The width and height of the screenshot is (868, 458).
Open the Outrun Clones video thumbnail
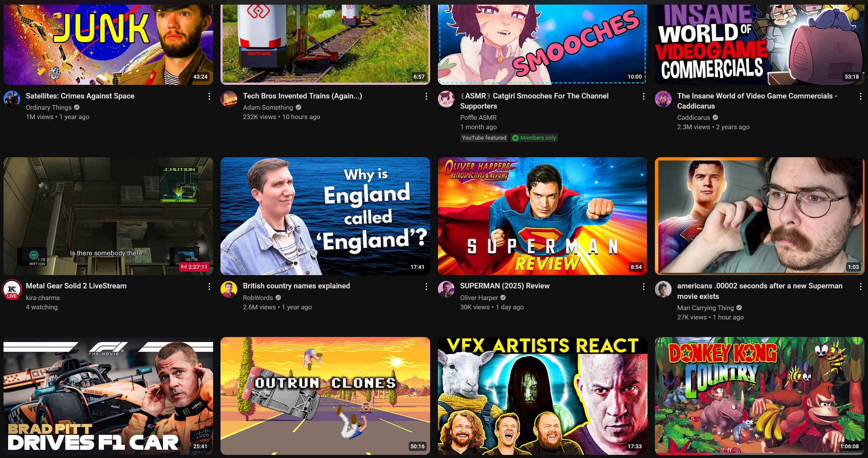[x=325, y=396]
